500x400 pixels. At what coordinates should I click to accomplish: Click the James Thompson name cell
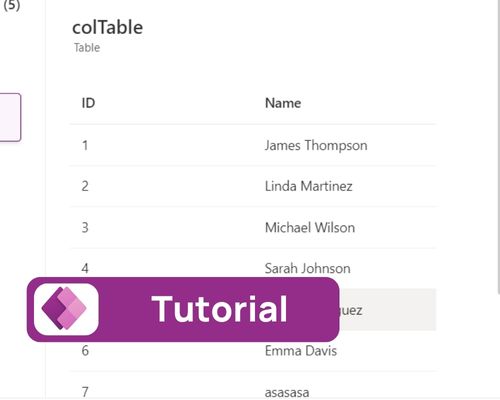(x=316, y=145)
